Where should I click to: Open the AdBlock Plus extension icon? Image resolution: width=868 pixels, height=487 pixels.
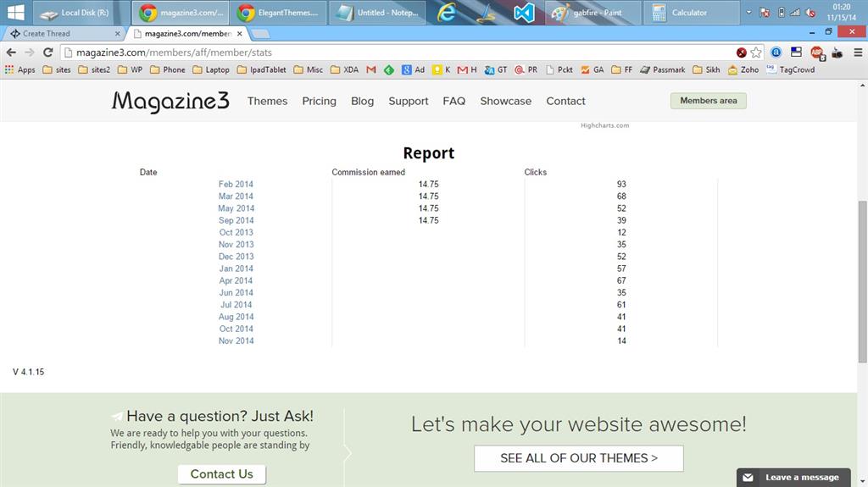click(817, 53)
